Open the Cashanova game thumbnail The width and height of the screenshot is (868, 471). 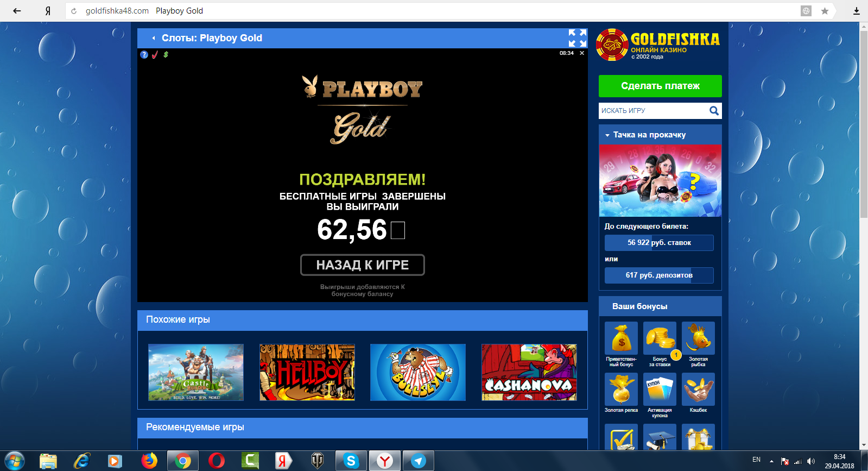point(529,373)
